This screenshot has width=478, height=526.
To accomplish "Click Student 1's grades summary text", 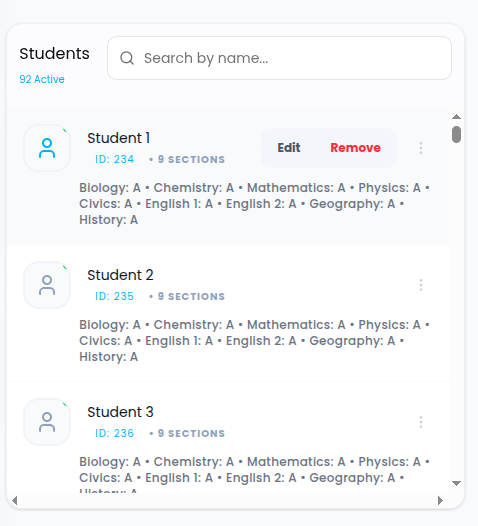I will click(x=254, y=204).
